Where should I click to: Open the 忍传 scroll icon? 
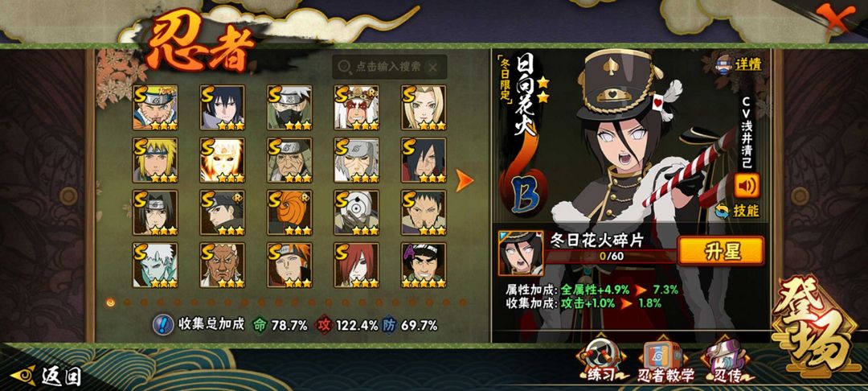coord(725,362)
